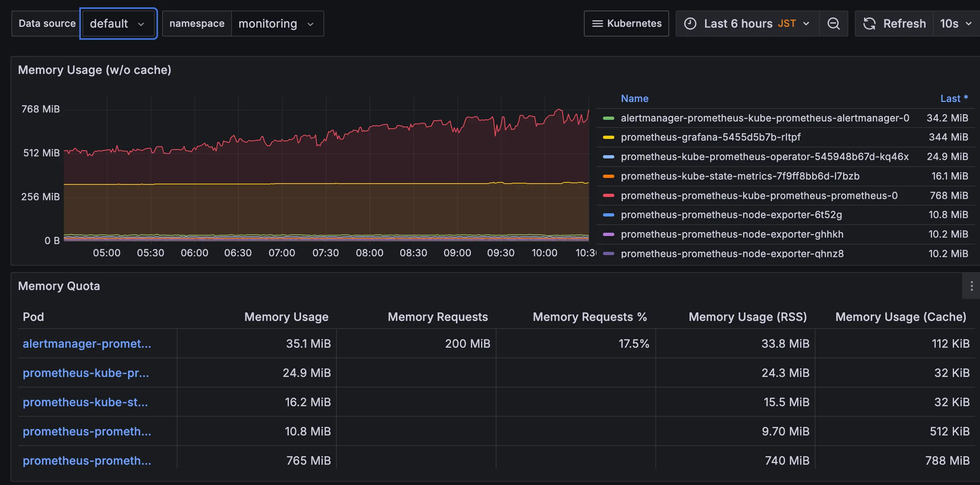Toggle alertmanager series in the legend
Image resolution: width=980 pixels, height=485 pixels.
765,118
